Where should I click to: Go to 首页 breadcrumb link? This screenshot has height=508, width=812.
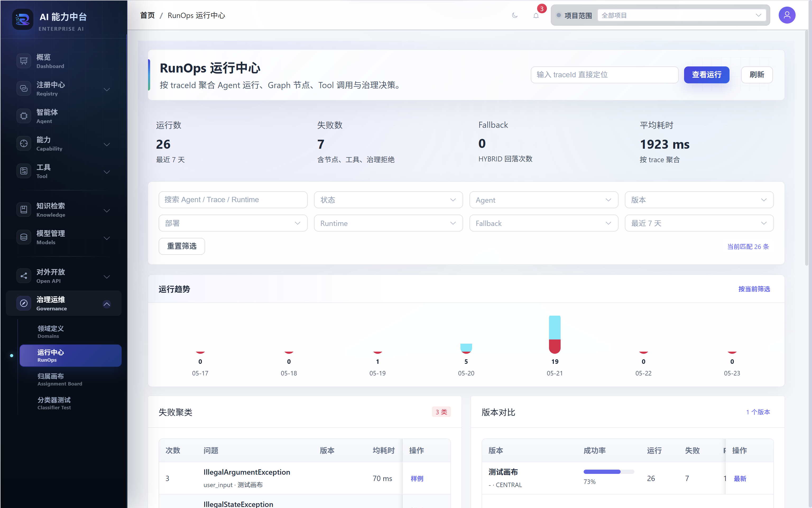tap(147, 15)
